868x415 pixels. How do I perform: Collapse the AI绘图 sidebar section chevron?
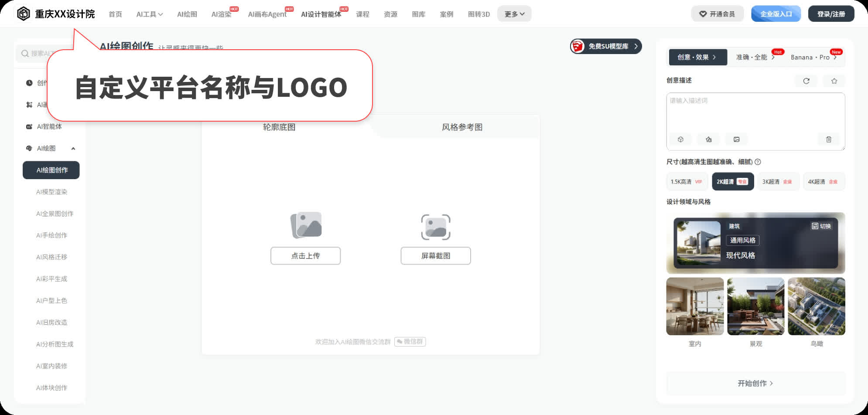[73, 149]
